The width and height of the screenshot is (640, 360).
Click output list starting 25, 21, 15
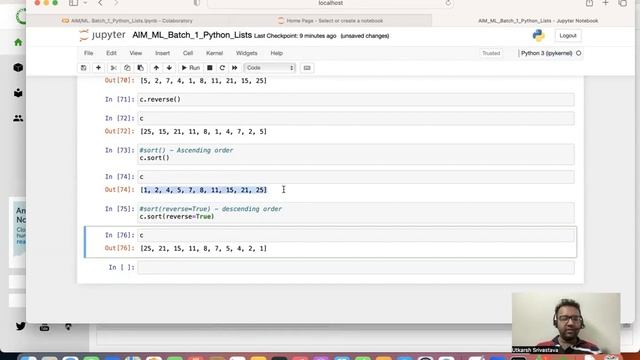(x=203, y=248)
